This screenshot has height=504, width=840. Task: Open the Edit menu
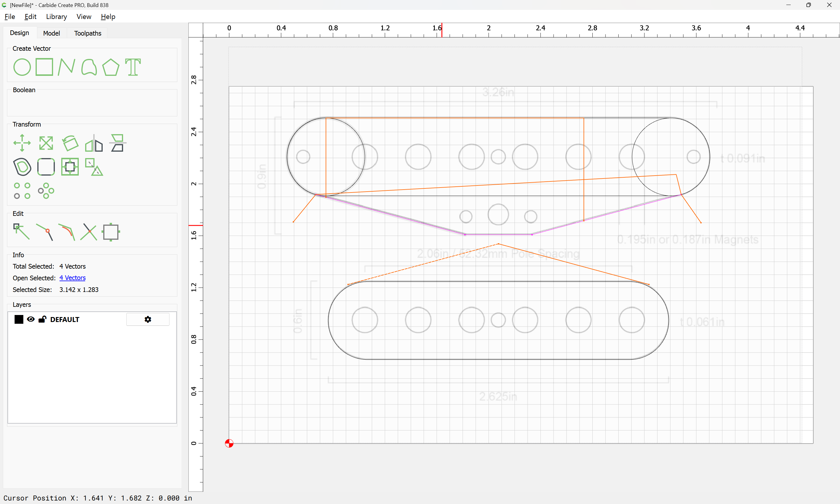coord(30,17)
